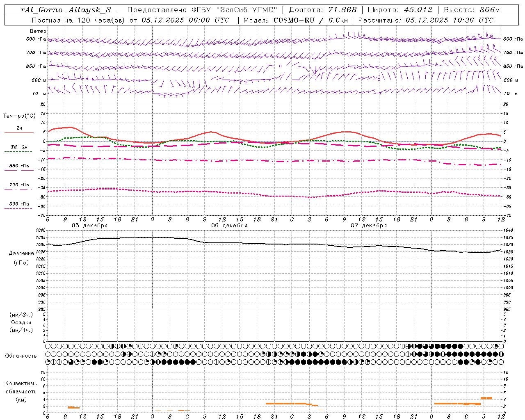Click the "20" value on the right temperature axis
The image size is (525, 420).
coord(506,104)
